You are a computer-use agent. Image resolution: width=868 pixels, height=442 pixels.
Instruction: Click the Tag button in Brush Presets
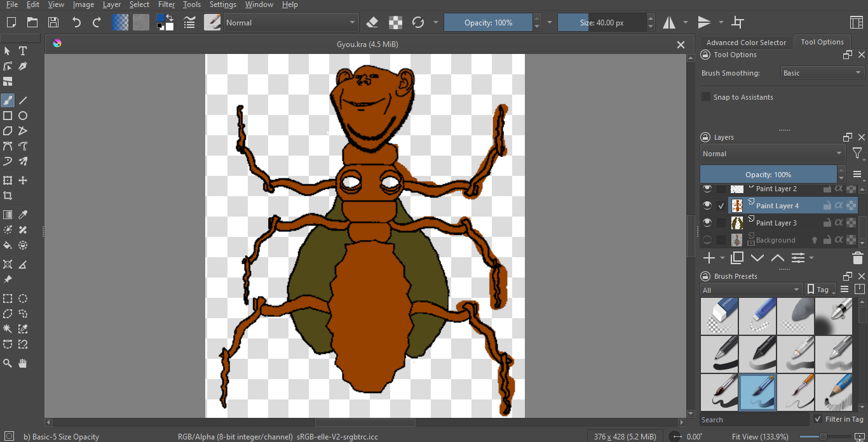820,290
